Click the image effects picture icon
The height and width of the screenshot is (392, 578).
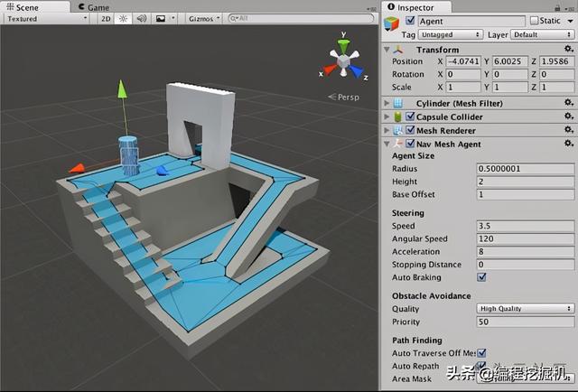click(x=161, y=18)
